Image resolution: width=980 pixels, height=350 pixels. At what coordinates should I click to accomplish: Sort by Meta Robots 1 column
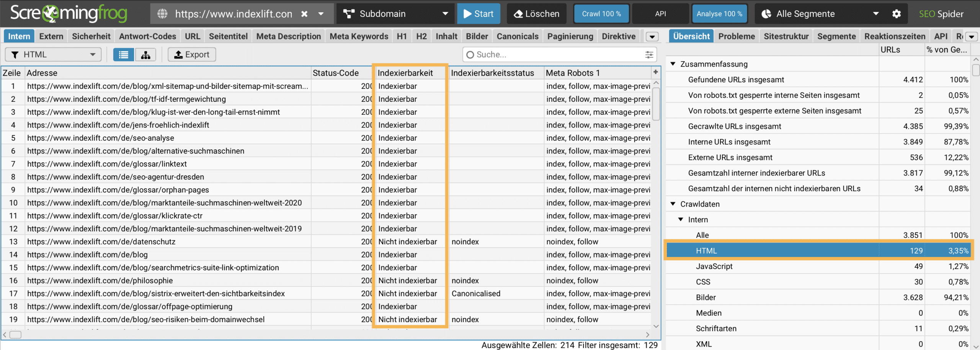pyautogui.click(x=598, y=73)
